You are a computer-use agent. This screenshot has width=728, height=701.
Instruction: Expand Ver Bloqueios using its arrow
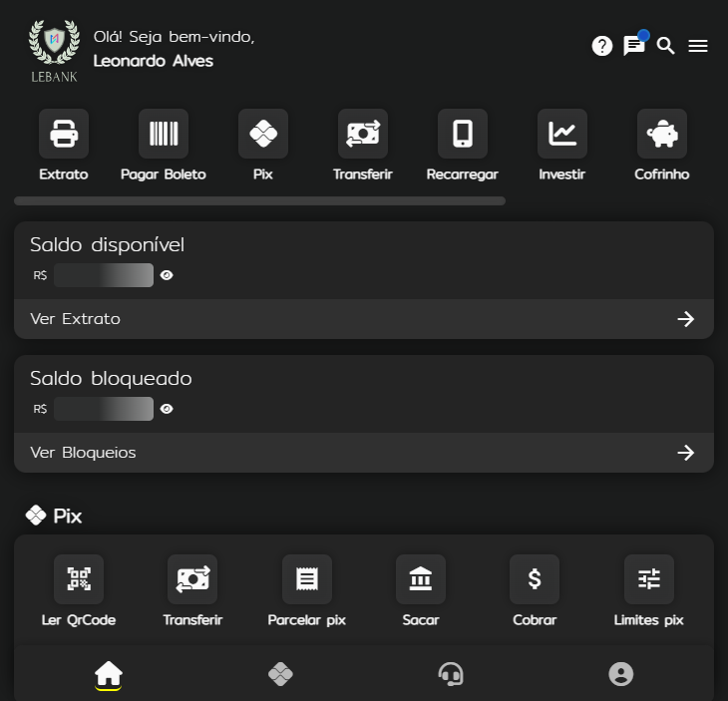686,453
